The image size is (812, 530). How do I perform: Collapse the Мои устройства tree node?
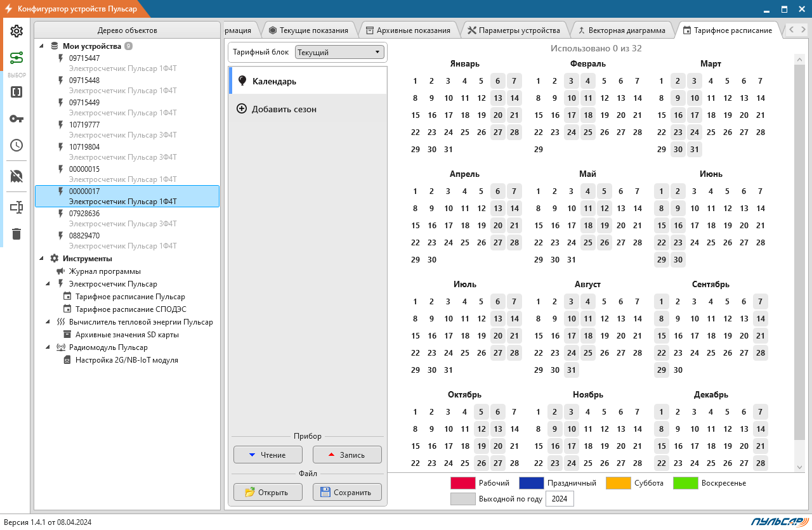(x=42, y=46)
